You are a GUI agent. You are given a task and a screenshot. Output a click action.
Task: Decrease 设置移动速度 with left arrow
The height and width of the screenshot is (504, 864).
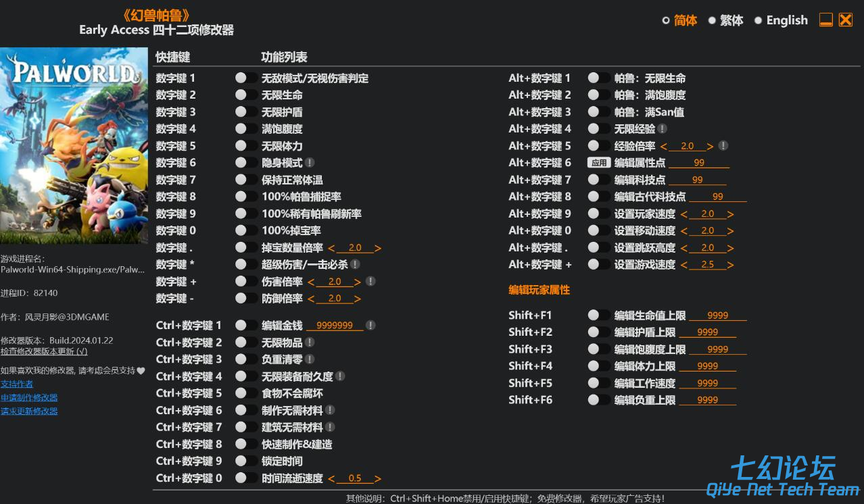684,231
